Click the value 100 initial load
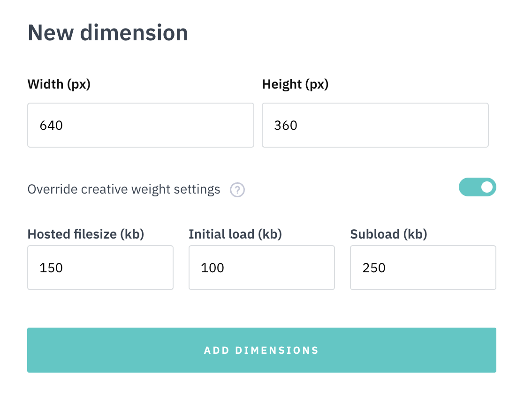The height and width of the screenshot is (404, 532). (x=212, y=268)
